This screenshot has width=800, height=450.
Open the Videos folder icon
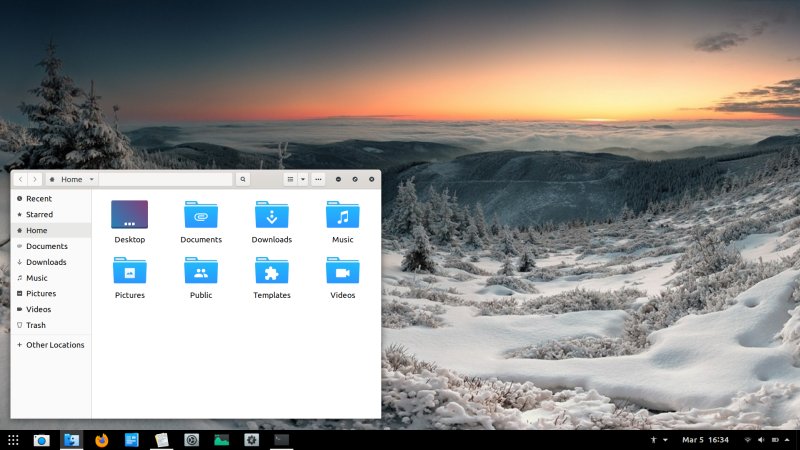click(342, 271)
